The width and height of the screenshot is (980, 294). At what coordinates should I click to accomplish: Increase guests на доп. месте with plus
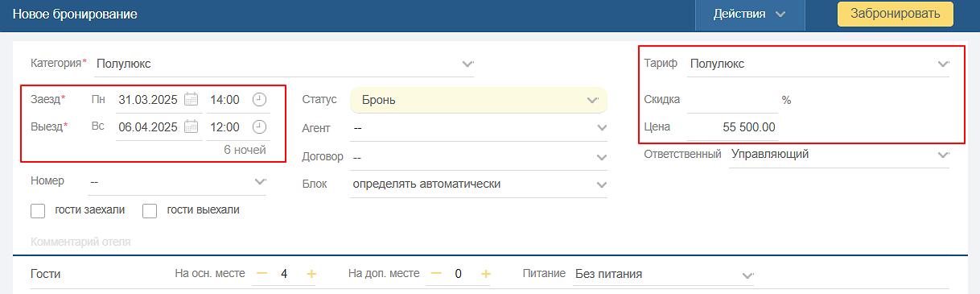click(485, 274)
